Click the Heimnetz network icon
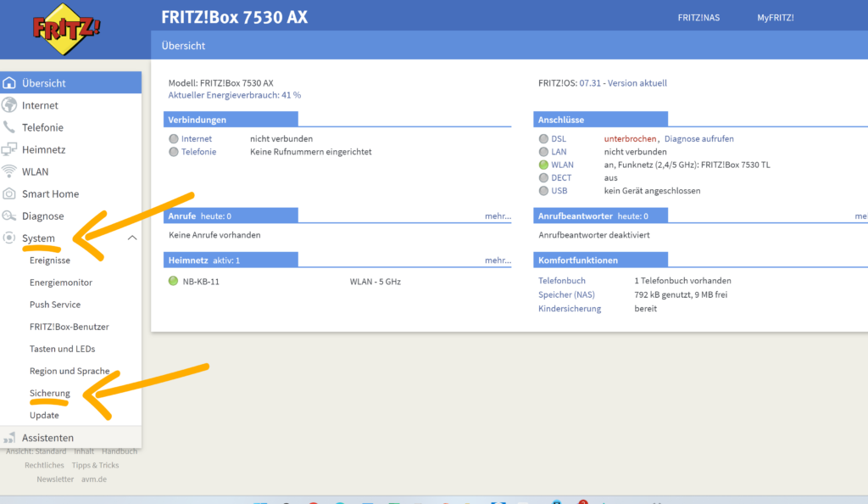 coord(9,149)
